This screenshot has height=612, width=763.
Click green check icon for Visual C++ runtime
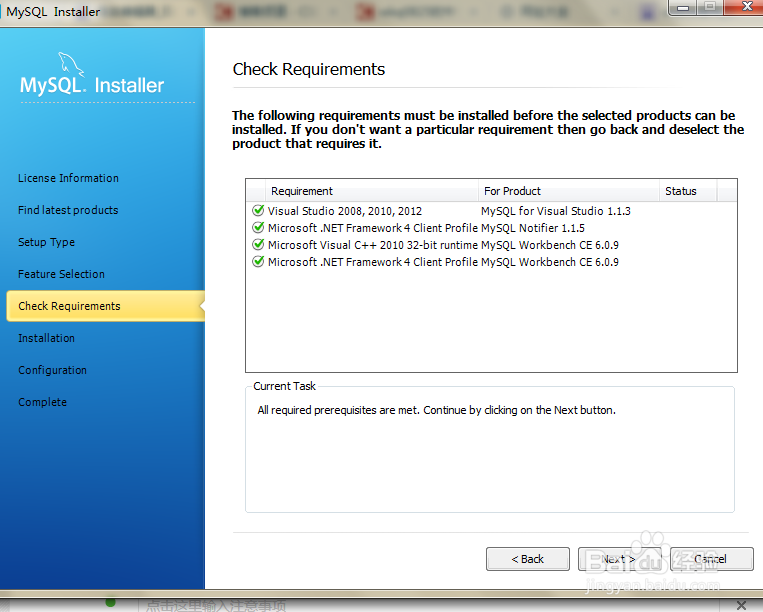click(x=258, y=244)
